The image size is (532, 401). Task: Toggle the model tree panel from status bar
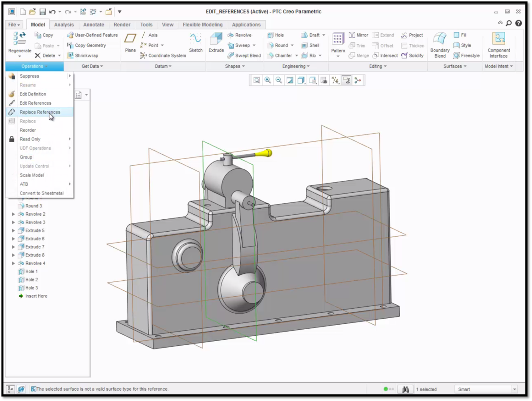pos(10,389)
